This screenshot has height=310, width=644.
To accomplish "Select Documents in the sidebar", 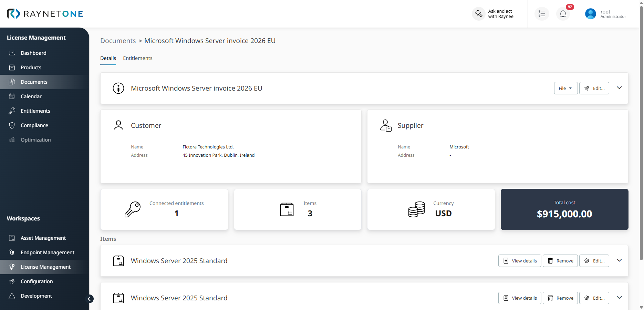I will coord(44,82).
